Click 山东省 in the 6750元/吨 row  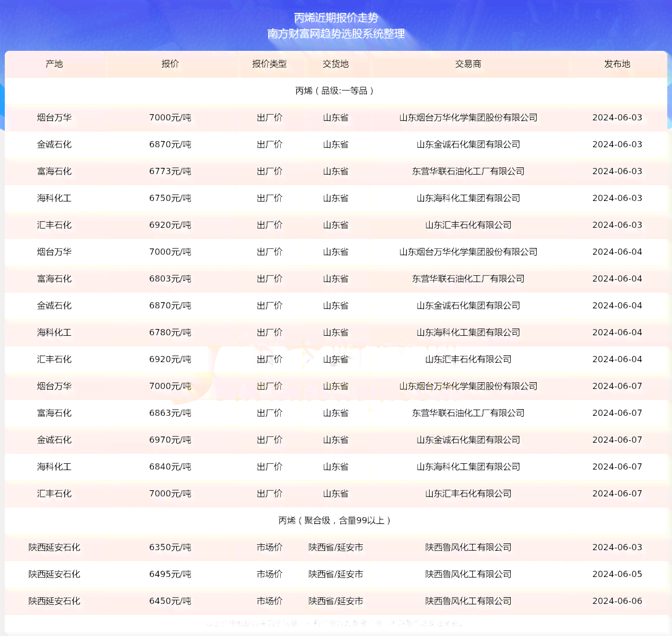tap(336, 198)
